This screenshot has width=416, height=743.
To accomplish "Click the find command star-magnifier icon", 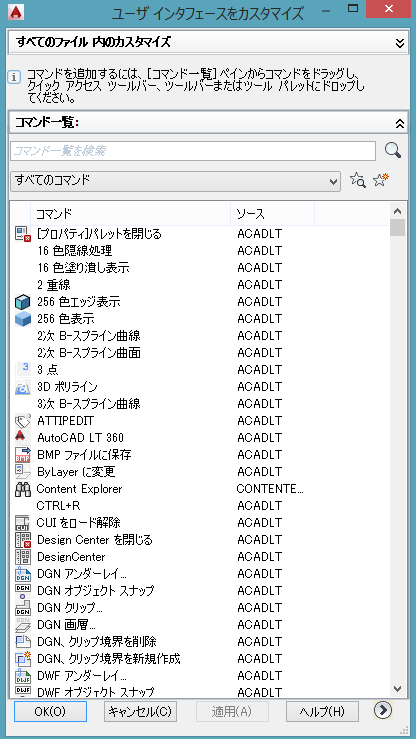I will pos(358,180).
